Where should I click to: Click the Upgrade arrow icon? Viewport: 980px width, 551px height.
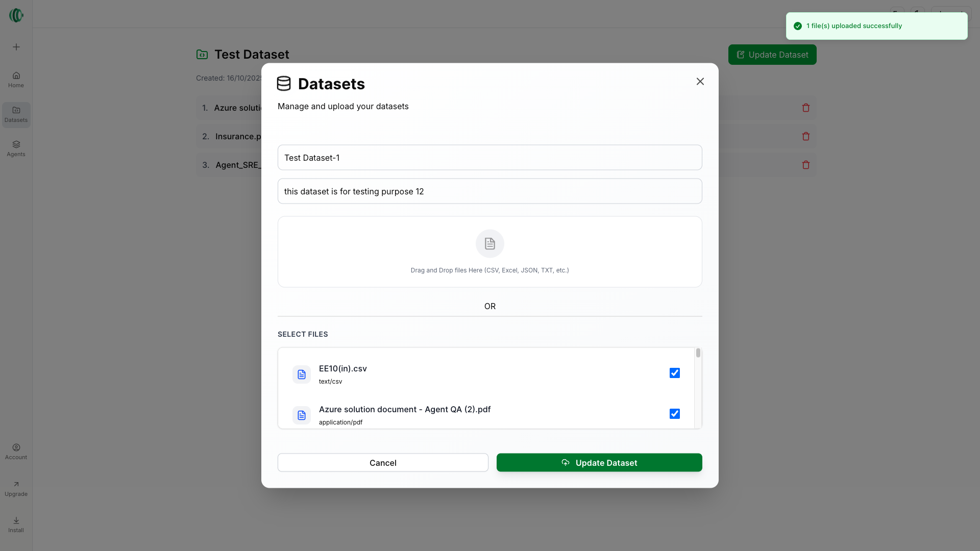pos(16,484)
